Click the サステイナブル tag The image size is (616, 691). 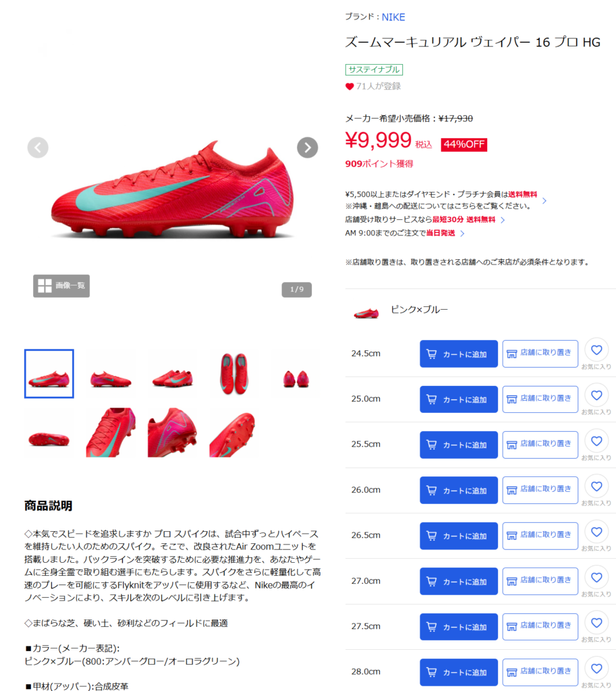tap(374, 70)
